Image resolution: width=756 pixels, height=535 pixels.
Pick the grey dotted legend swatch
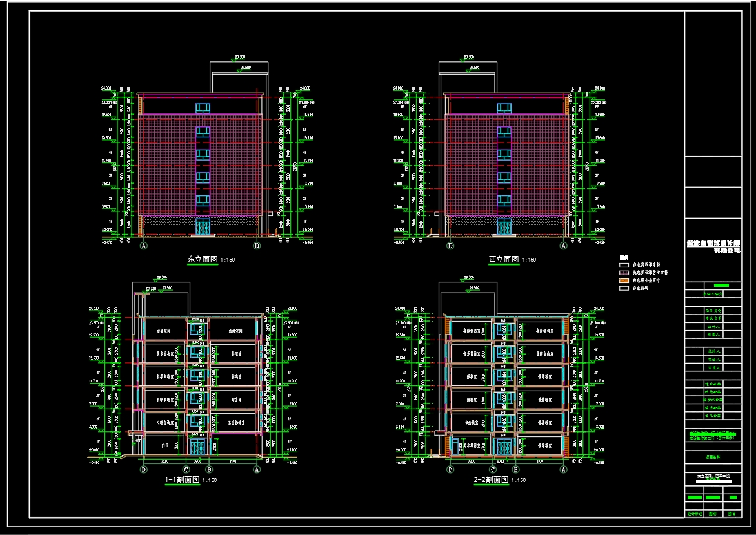(624, 288)
